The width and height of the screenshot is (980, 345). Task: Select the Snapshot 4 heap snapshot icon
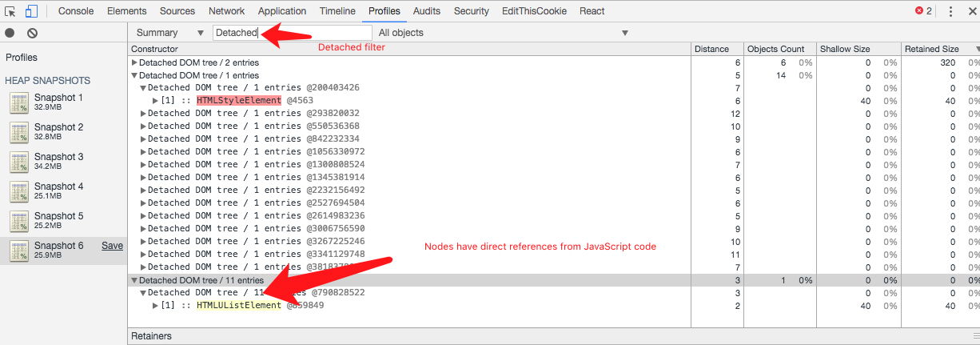point(19,191)
